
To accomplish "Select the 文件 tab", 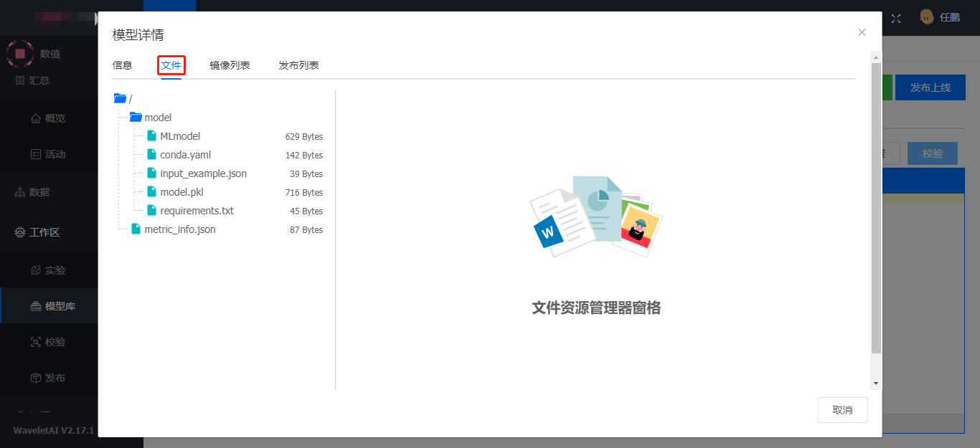I will coord(171,65).
